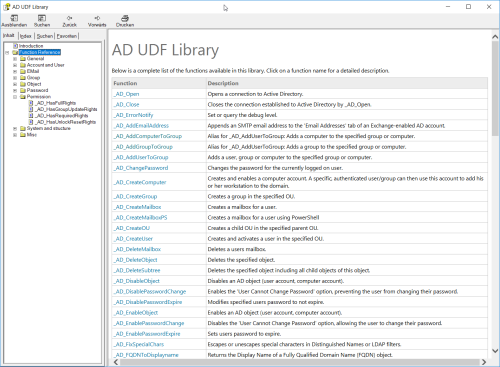
Task: Maximize the AD UDF Library window
Action: (x=468, y=7)
